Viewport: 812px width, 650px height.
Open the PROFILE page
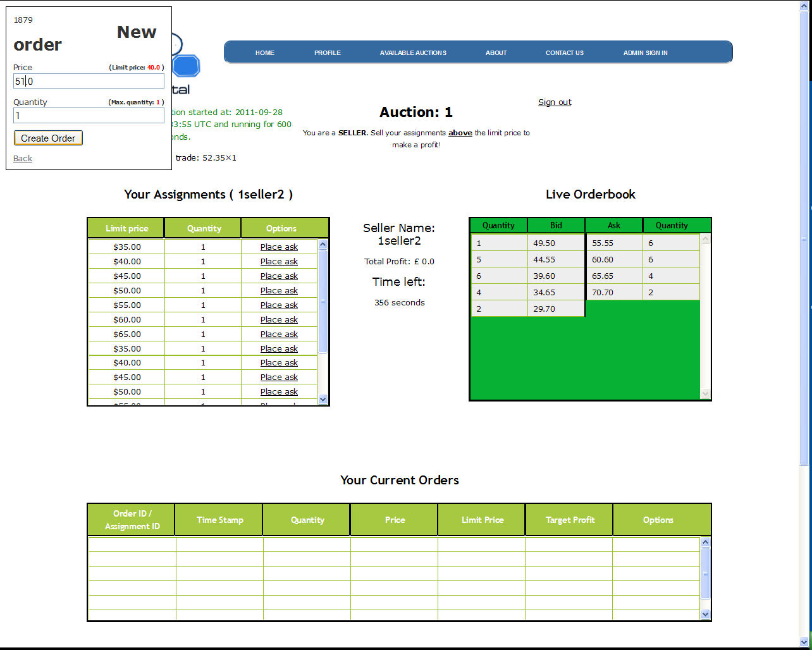(x=328, y=52)
